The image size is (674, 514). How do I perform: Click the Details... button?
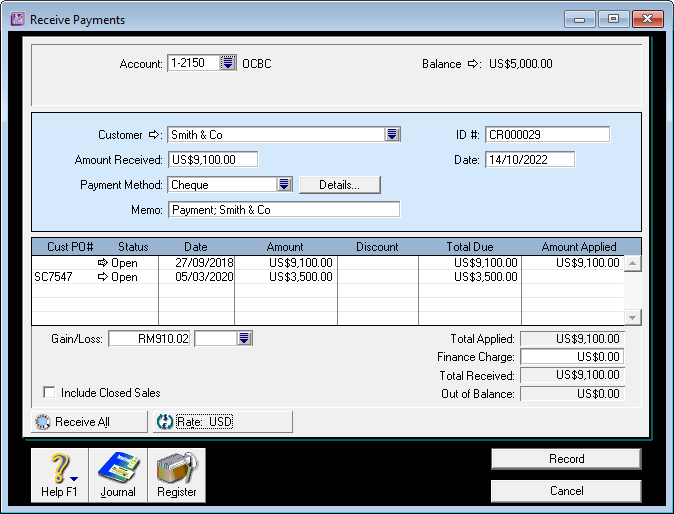click(x=341, y=185)
